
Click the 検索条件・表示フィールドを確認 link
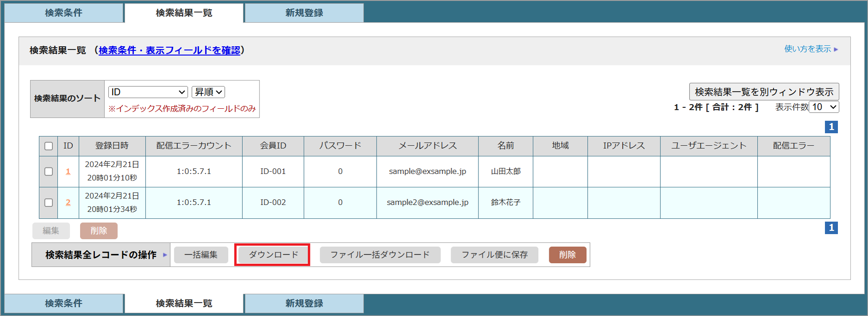pyautogui.click(x=170, y=50)
